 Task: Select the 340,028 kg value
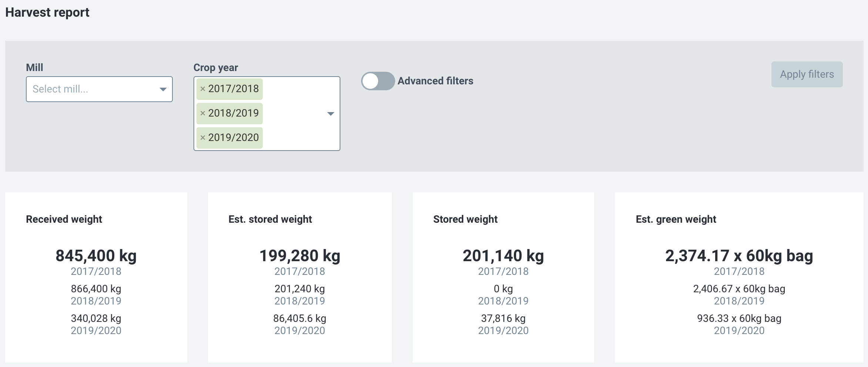(96, 319)
